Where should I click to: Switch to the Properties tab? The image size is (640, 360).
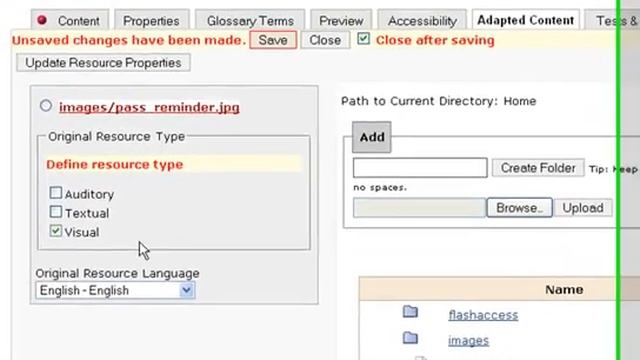click(151, 21)
